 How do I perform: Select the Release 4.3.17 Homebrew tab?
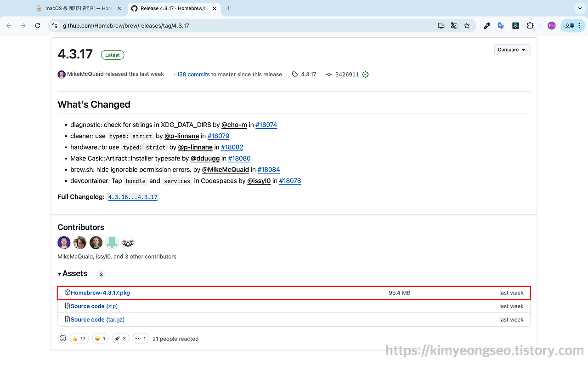(175, 8)
